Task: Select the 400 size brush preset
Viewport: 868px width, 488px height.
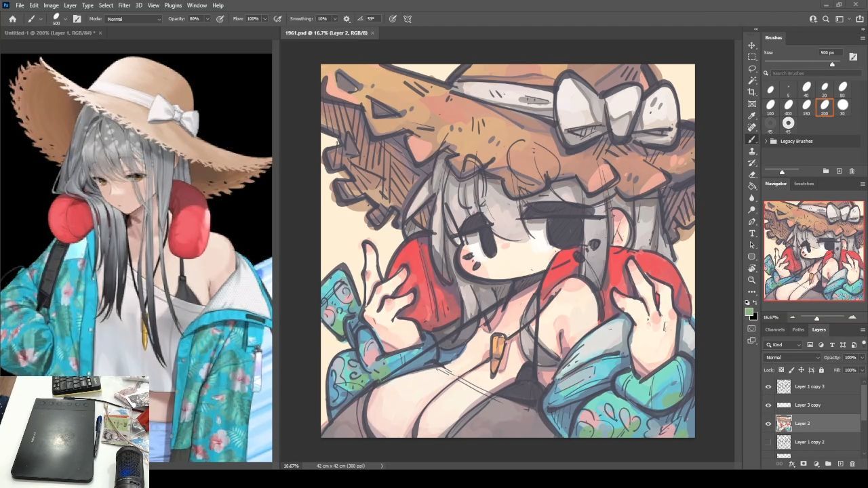Action: click(x=788, y=106)
